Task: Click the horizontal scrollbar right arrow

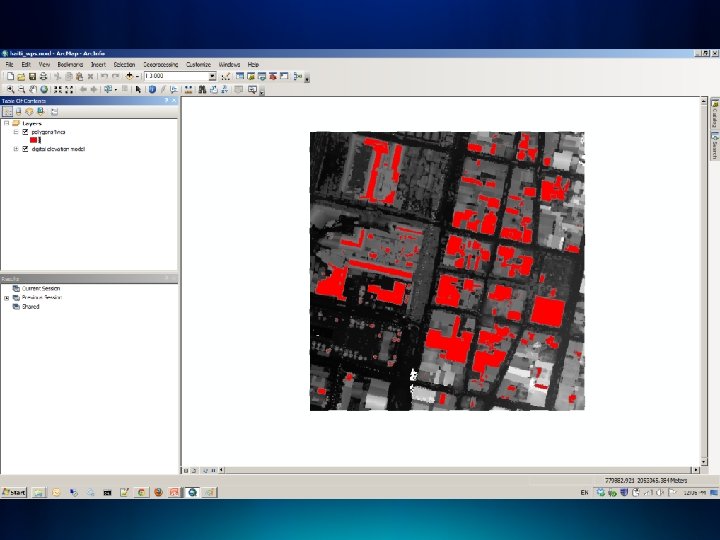Action: [696, 470]
